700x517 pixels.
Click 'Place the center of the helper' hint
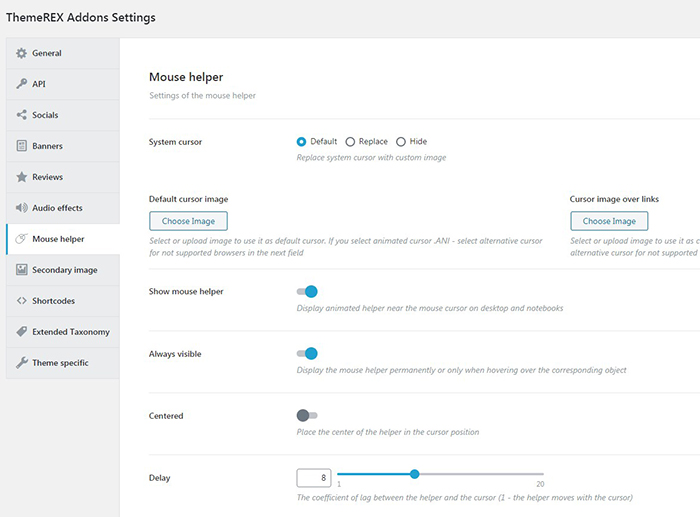[388, 432]
